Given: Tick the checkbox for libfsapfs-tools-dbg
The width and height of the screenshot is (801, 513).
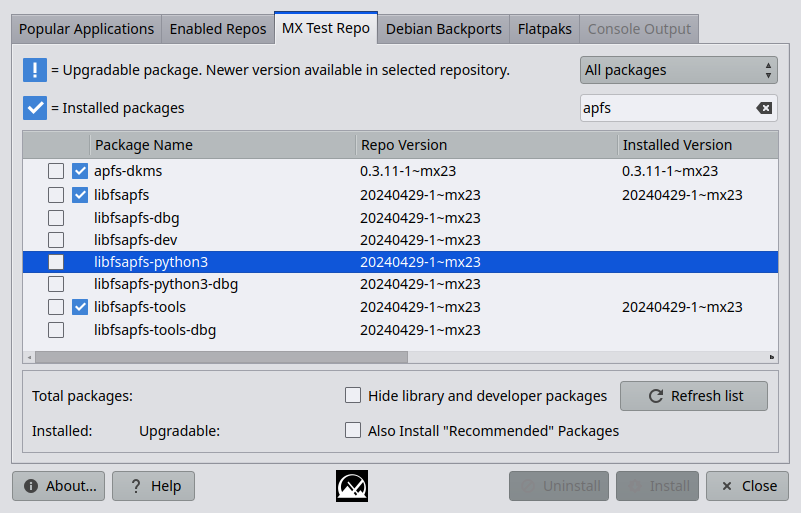Looking at the screenshot, I should (56, 330).
